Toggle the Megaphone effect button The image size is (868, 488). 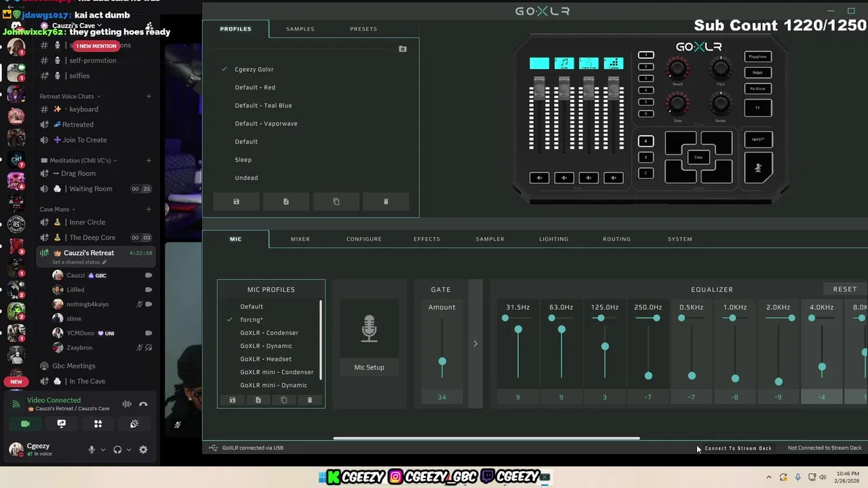[757, 57]
